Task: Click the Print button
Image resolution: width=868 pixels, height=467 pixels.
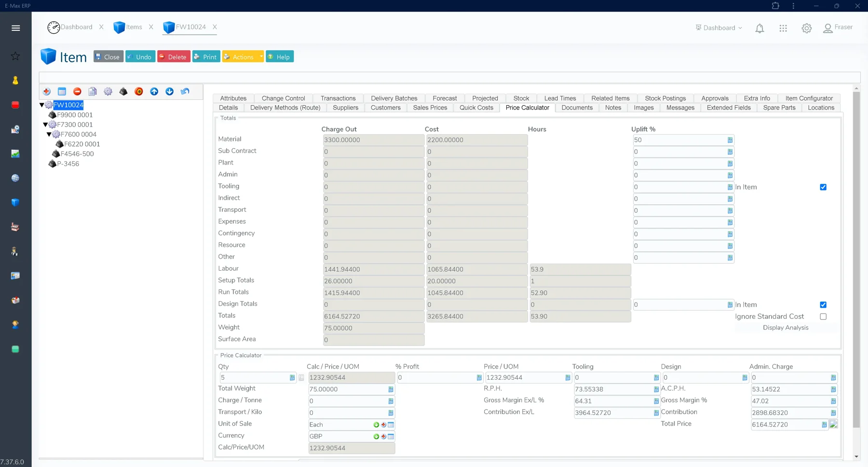Action: 206,56
